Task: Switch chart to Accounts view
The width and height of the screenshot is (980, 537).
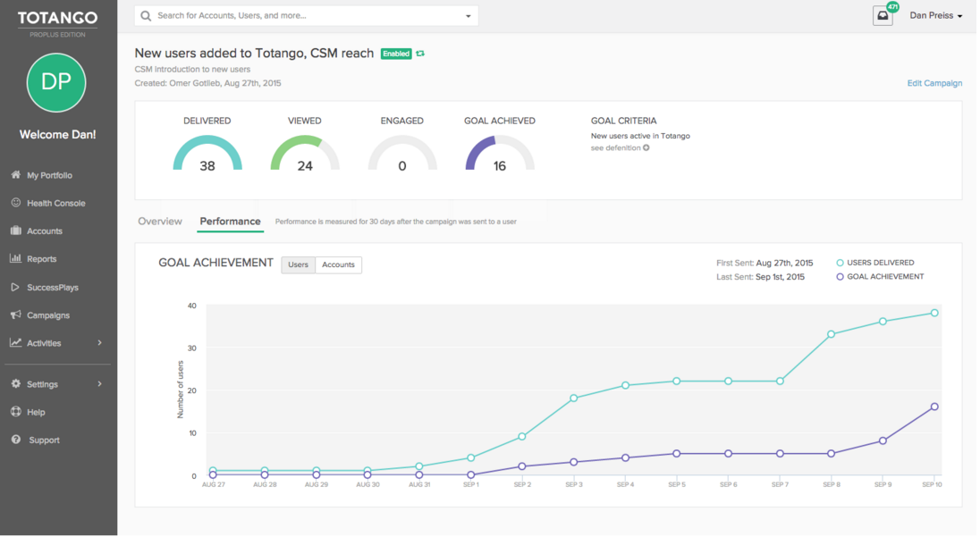Action: click(x=338, y=264)
